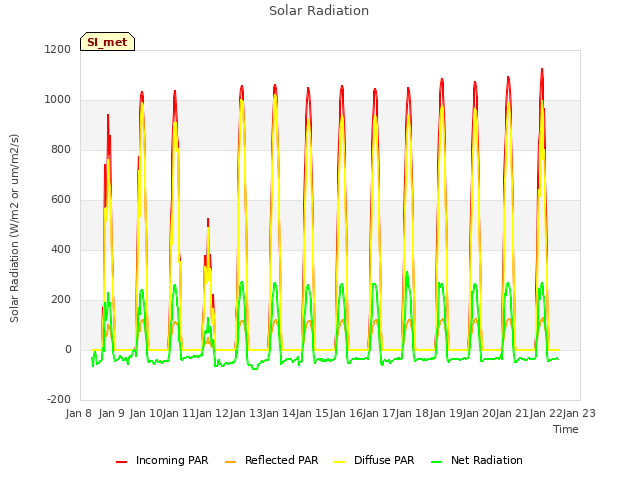Click the 1000 y-axis tick label
Screen dimensions: 640x480
[x=58, y=100]
